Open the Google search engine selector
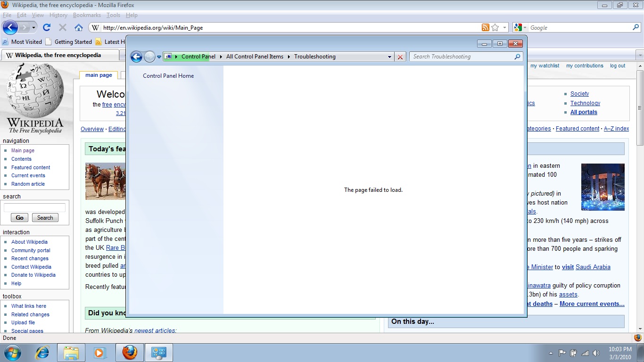This screenshot has width=644, height=362. point(520,28)
